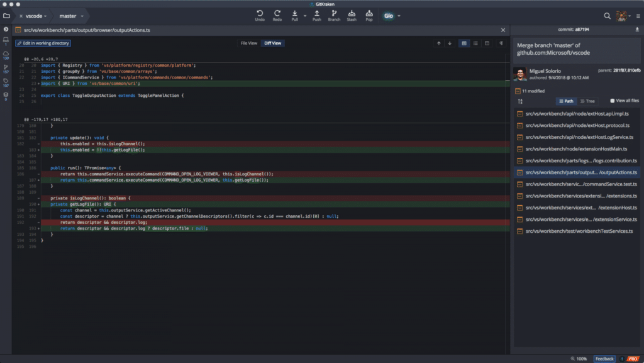Open the repository folder icon

(x=6, y=16)
